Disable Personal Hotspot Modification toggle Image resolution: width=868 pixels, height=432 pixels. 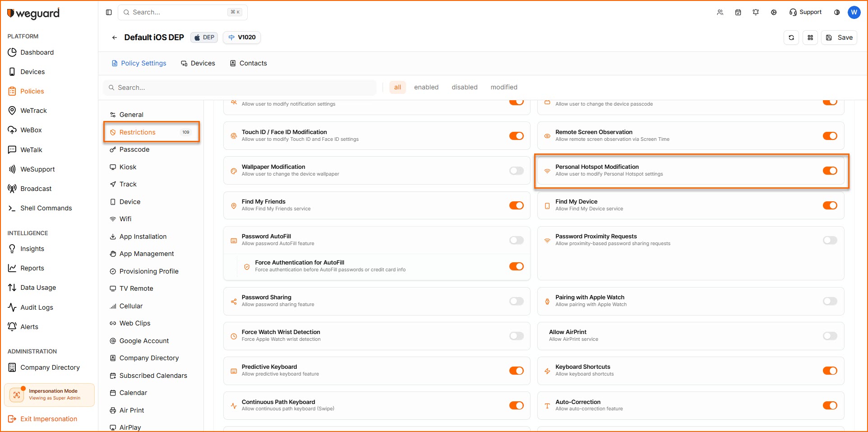point(830,171)
